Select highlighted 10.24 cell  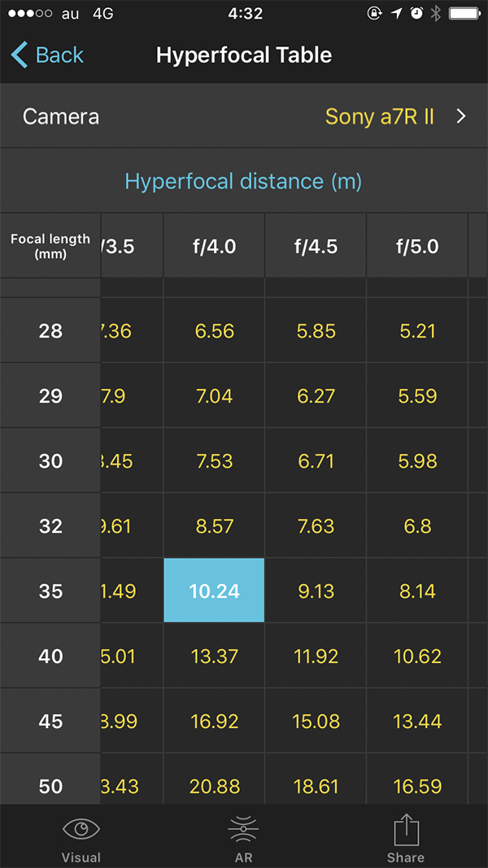(214, 590)
